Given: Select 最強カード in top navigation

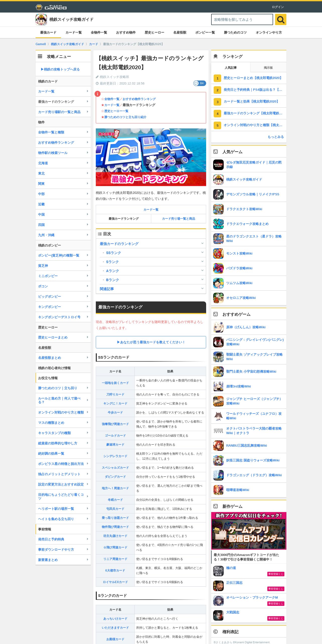Looking at the screenshot, I should pos(48,33).
